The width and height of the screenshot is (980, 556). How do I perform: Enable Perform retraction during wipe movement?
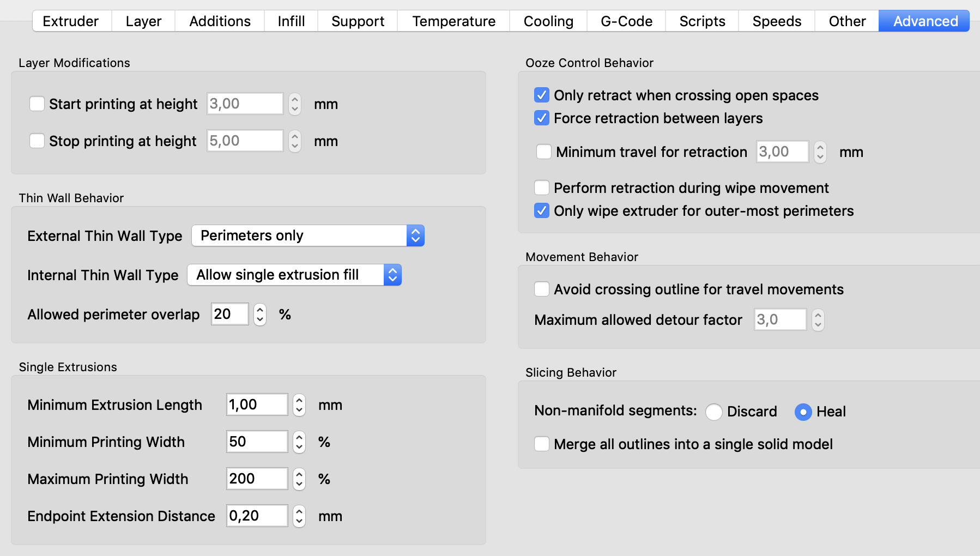(542, 188)
